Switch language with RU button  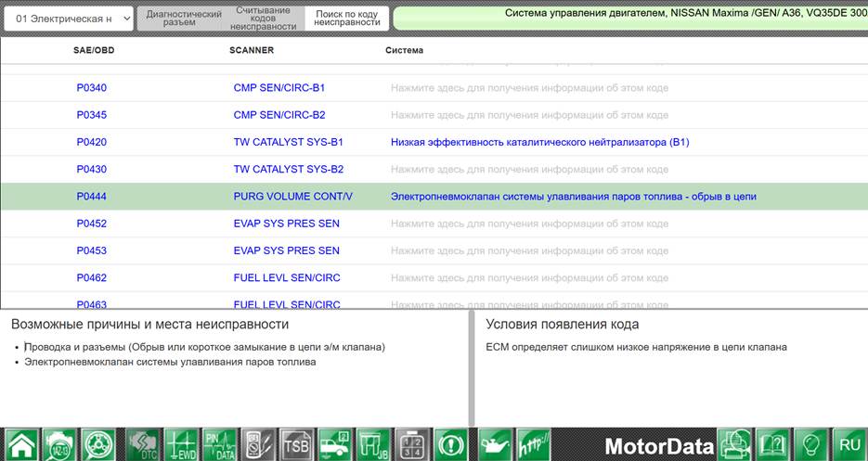pos(849,444)
